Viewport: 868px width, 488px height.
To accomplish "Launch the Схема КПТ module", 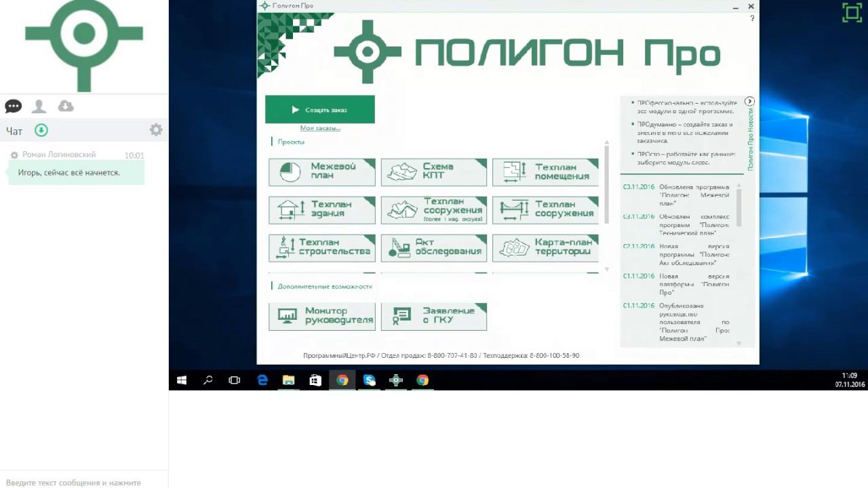I will click(433, 172).
